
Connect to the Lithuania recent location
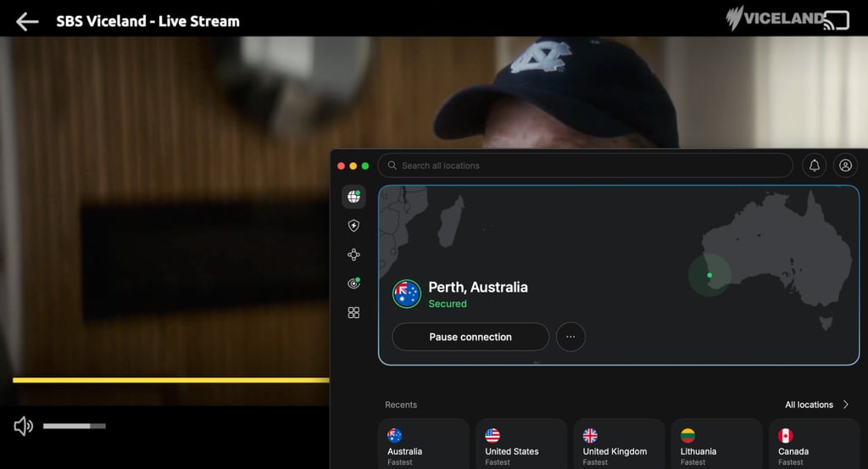point(716,444)
